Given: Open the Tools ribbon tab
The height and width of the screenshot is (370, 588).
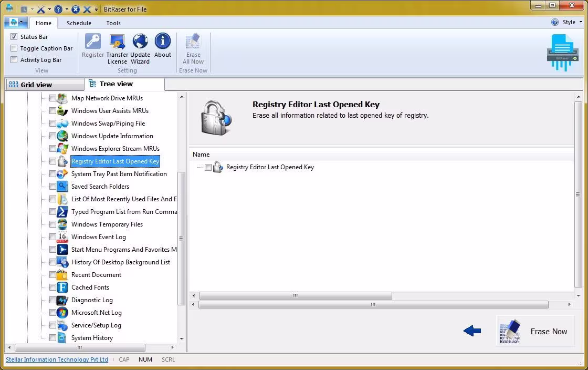Looking at the screenshot, I should tap(113, 23).
